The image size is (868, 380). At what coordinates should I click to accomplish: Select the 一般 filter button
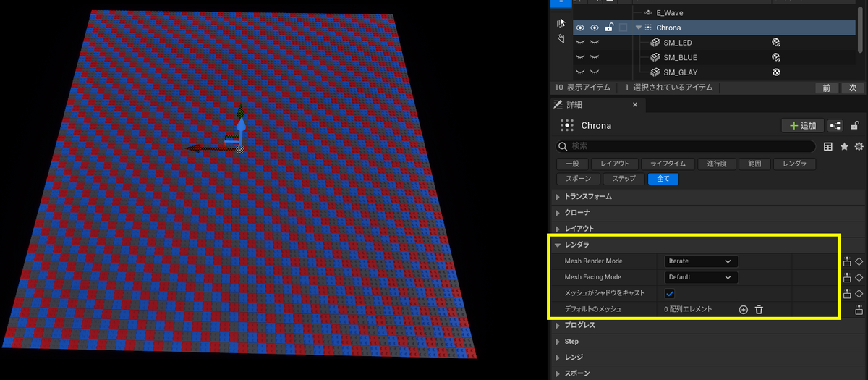(x=571, y=164)
